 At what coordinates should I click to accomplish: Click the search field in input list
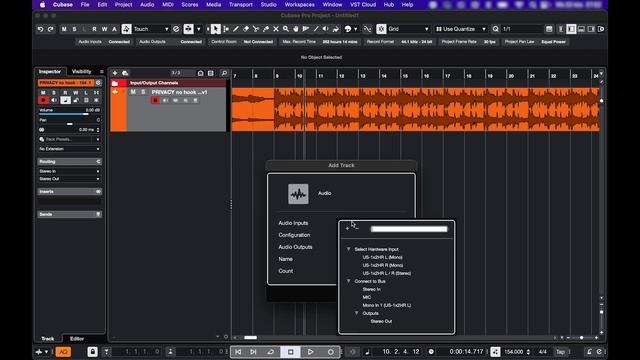409,229
